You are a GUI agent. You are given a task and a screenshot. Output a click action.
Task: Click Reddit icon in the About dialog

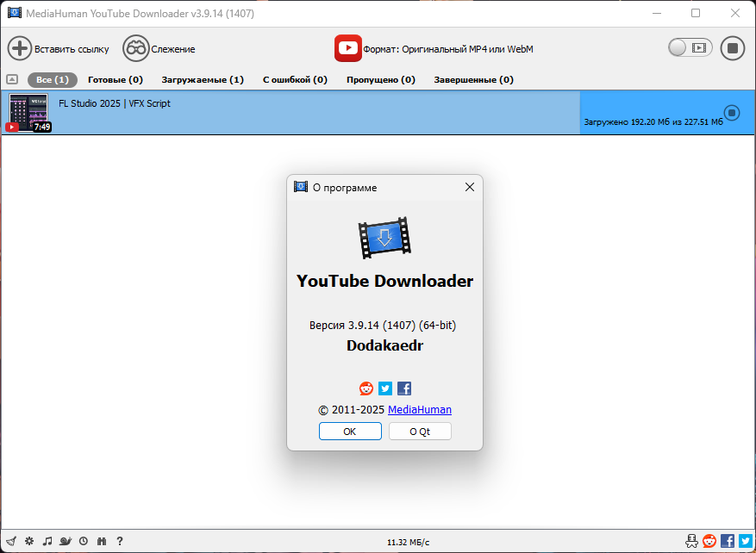click(x=366, y=388)
